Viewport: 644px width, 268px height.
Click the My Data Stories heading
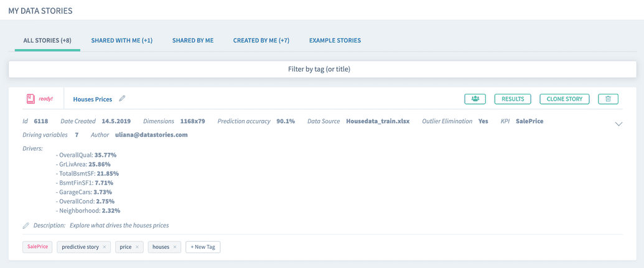(x=40, y=11)
